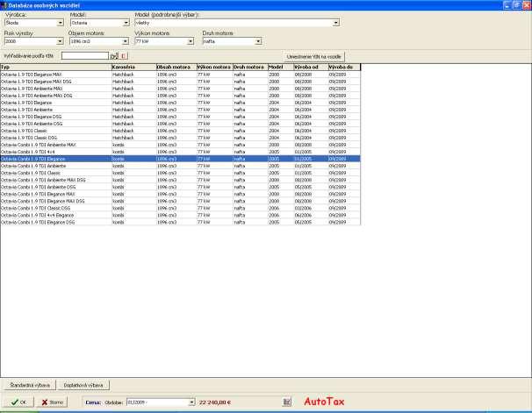Cancel with the Storno button
Image resolution: width=532 pixels, height=413 pixels.
[53, 402]
